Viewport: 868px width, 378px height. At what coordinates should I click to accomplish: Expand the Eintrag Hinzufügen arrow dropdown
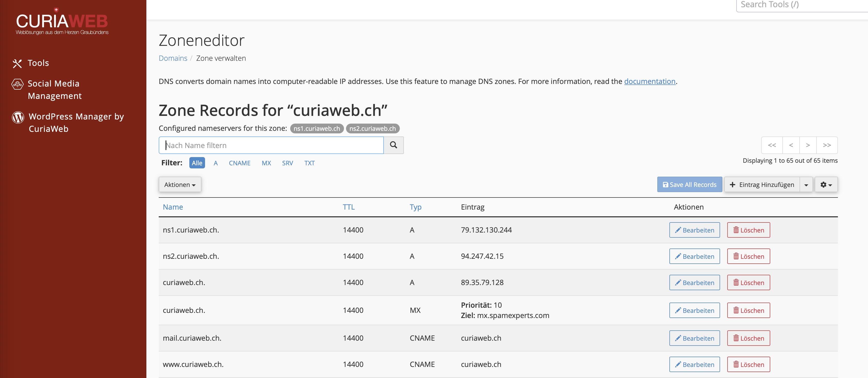[x=806, y=184]
